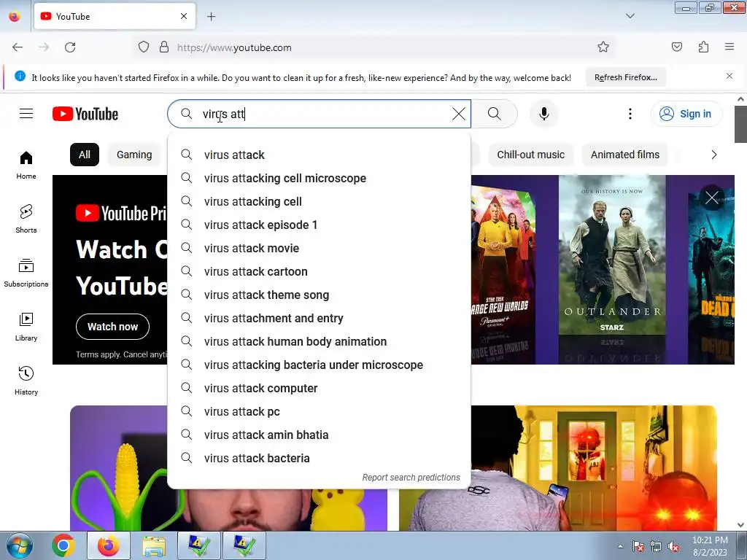The image size is (747, 560).
Task: List all tabs with the dropdown chevron
Action: pos(630,16)
